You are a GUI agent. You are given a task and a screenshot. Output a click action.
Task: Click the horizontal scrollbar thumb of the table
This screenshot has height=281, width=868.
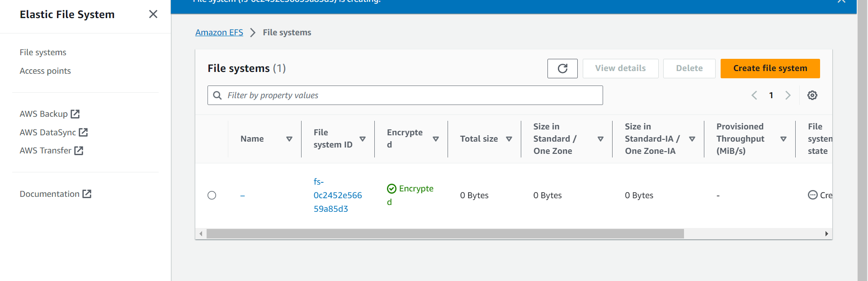point(445,234)
